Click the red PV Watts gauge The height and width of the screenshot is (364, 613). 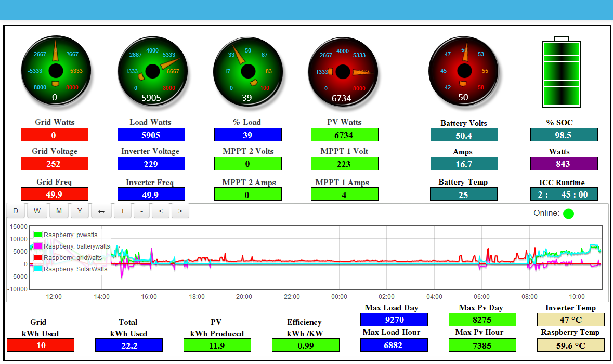(x=343, y=71)
